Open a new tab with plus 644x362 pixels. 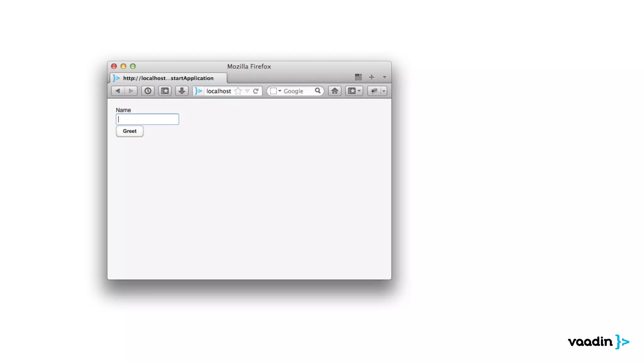[x=371, y=77]
